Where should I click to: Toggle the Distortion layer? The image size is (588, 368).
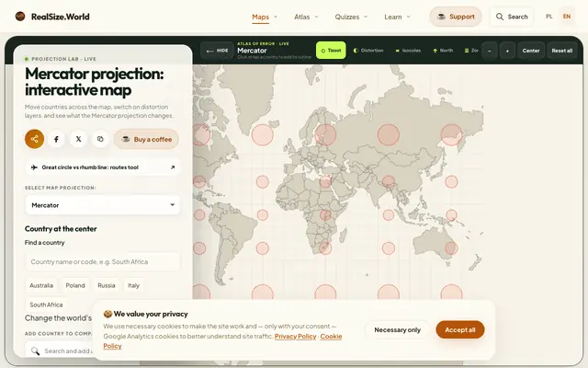[368, 51]
